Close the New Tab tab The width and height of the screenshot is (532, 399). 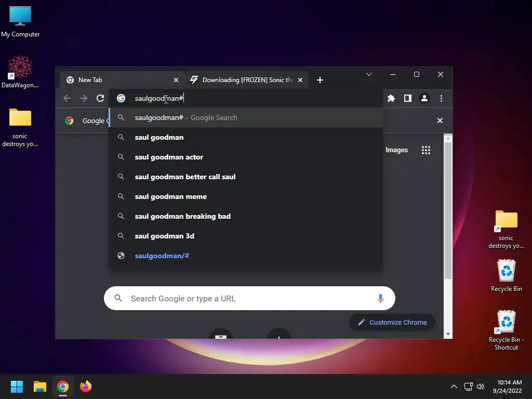coord(176,80)
